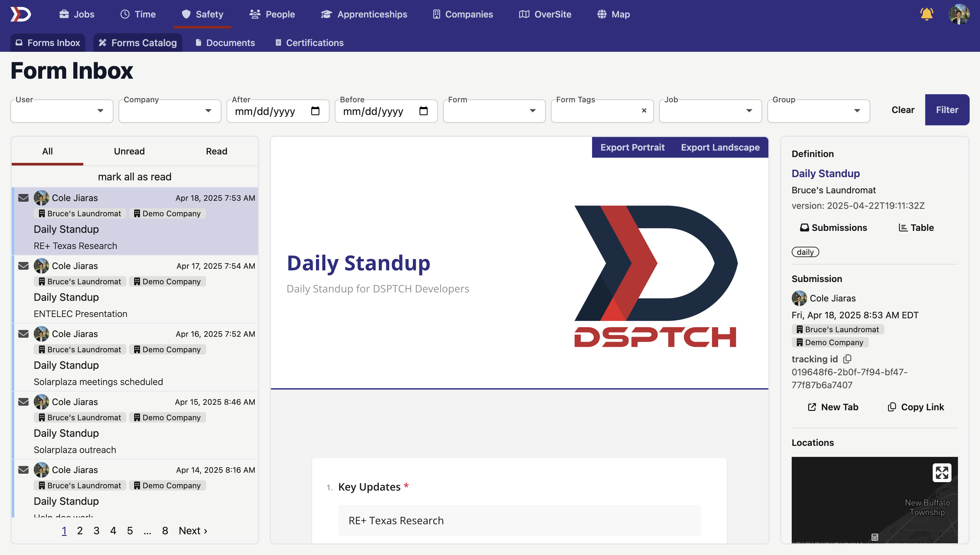Click the map attribution icon at map bottom
Screen dimensions: 980x555
pyautogui.click(x=875, y=537)
